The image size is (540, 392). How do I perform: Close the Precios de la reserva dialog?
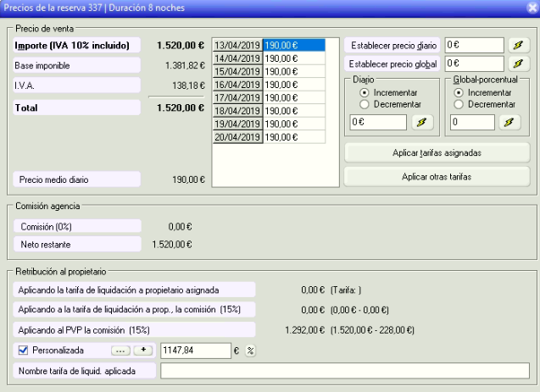pos(532,7)
